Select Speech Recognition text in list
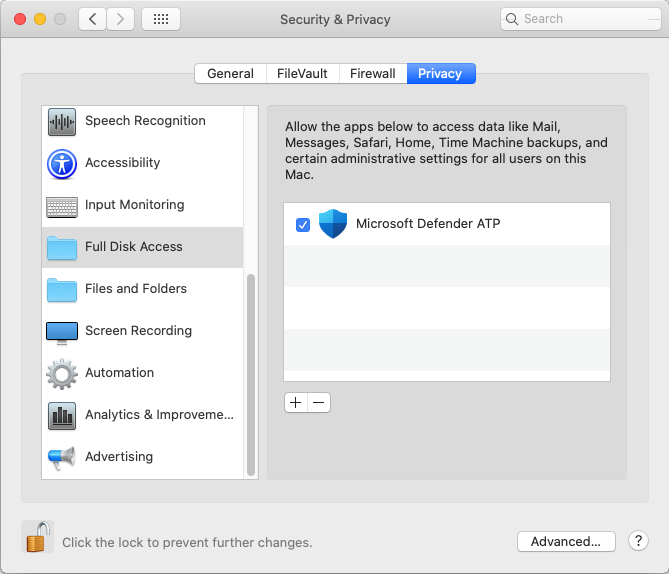 (x=145, y=121)
